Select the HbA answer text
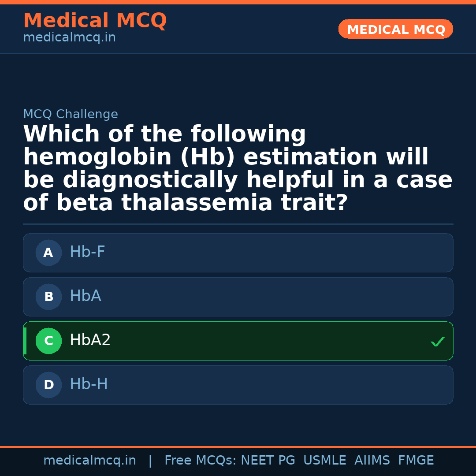476x476 pixels. 86,296
